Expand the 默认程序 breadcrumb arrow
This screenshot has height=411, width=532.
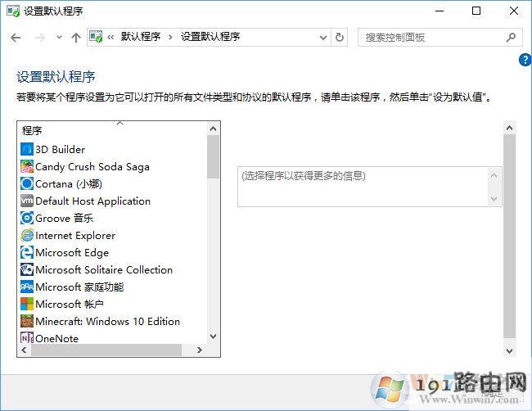pos(171,37)
